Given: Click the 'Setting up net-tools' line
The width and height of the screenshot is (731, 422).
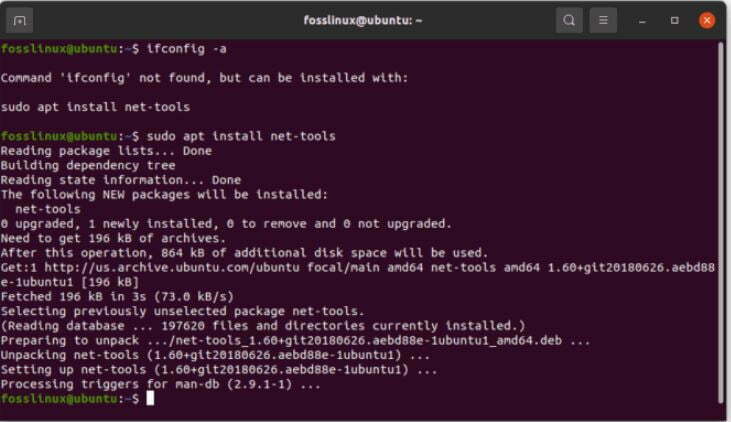Looking at the screenshot, I should point(219,370).
